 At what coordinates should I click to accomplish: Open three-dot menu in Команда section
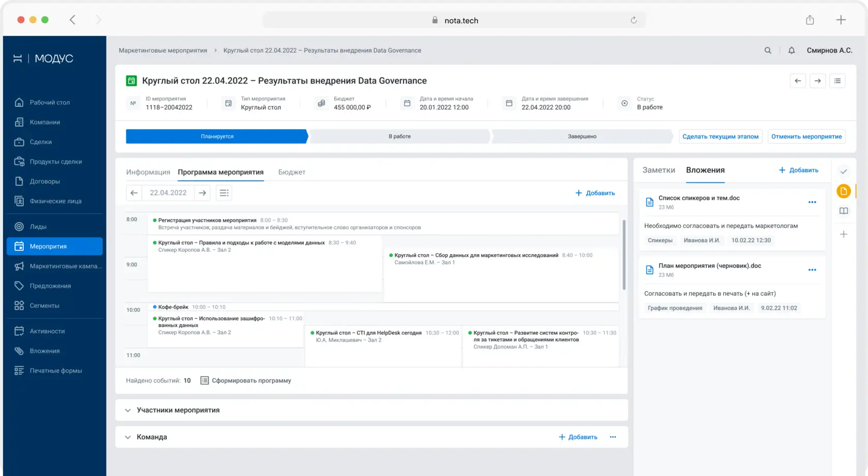click(x=613, y=437)
